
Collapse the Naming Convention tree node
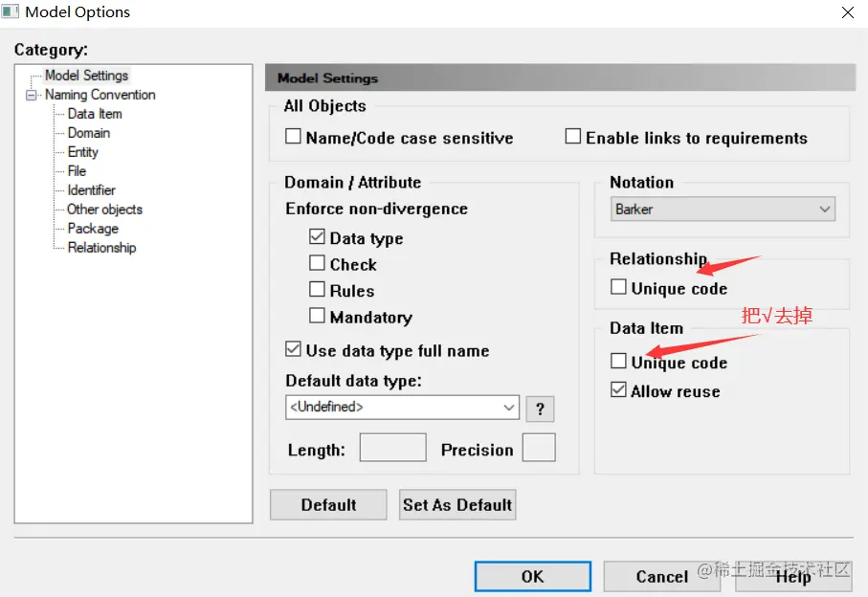click(31, 95)
